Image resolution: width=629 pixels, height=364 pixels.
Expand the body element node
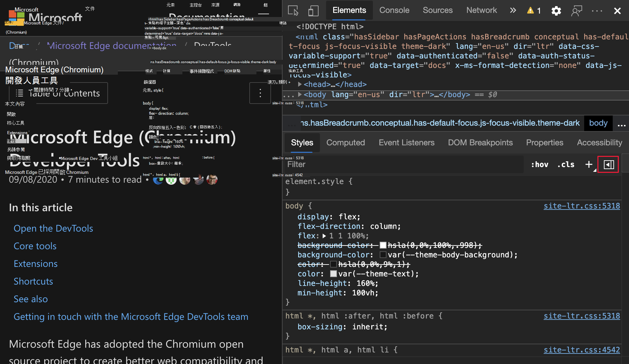[x=300, y=94]
